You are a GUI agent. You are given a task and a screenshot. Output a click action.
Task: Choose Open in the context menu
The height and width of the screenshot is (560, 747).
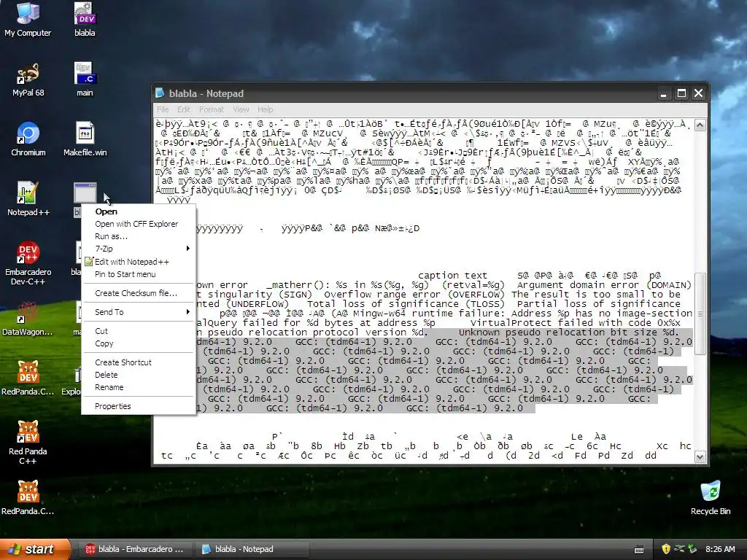139,211
